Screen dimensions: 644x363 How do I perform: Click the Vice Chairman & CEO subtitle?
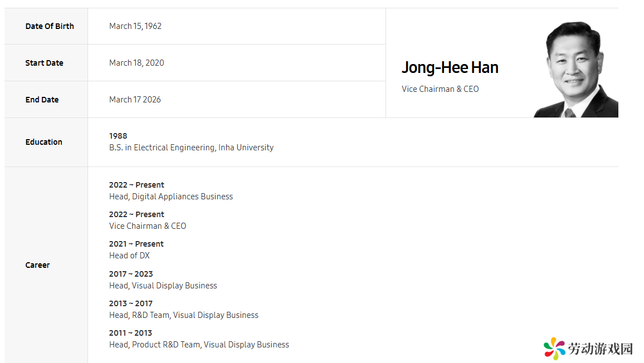point(440,89)
